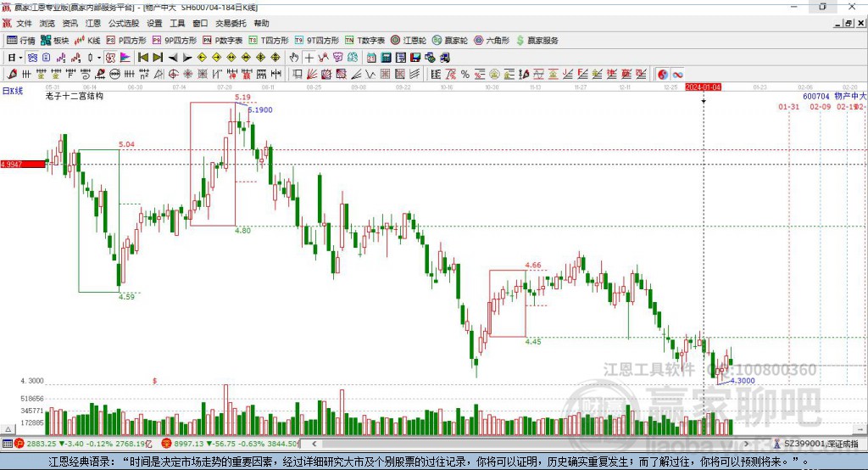Click the blue infinity loop icon
Screen dimensions: 868x470
(x=677, y=75)
